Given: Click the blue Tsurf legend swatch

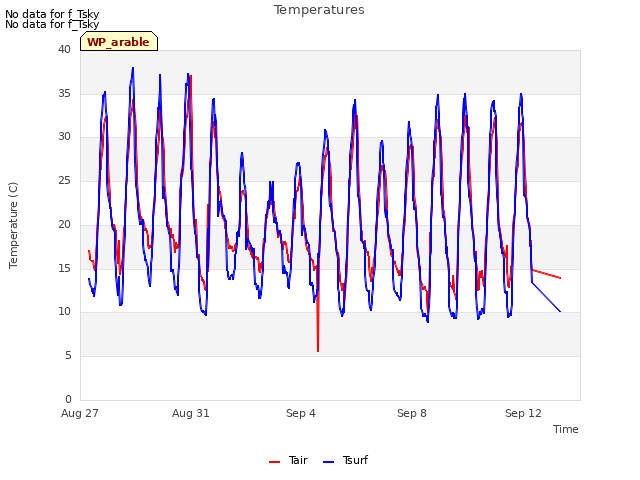Looking at the screenshot, I should [x=329, y=462].
